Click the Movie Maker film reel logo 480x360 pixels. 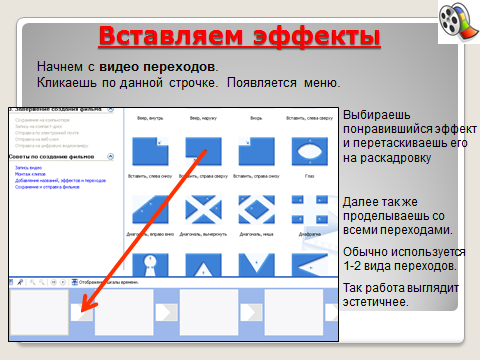pos(457,22)
